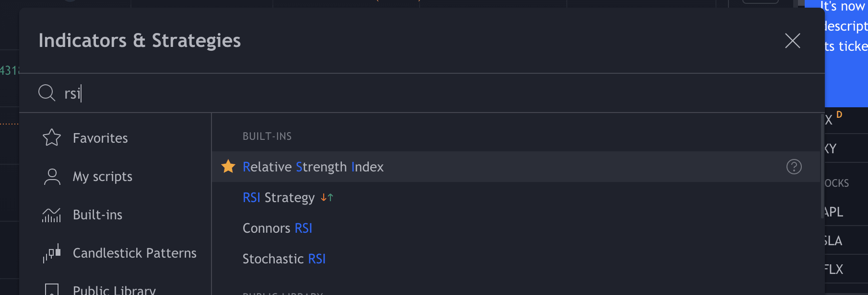Switch to the Favorites category
The height and width of the screenshot is (295, 868).
[100, 137]
